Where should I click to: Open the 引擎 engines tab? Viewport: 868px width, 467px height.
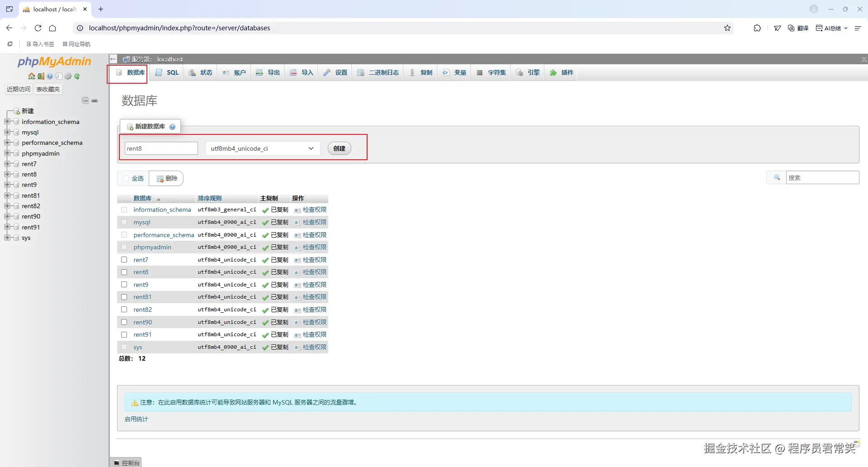pos(528,72)
